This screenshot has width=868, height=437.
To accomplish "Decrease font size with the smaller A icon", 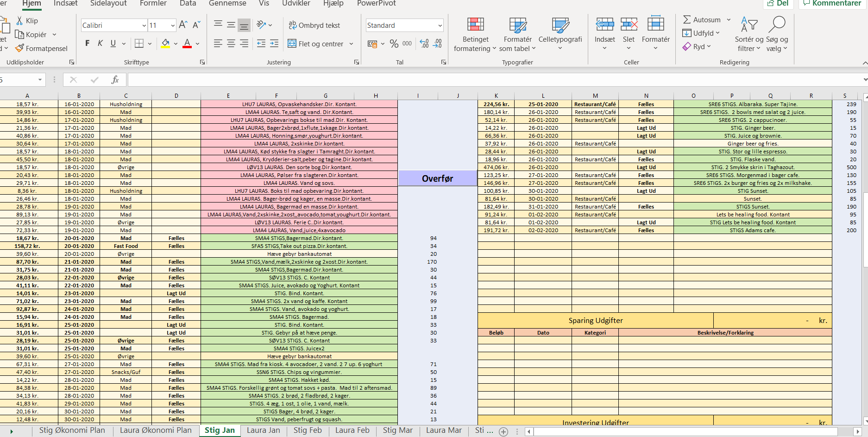I will [196, 25].
